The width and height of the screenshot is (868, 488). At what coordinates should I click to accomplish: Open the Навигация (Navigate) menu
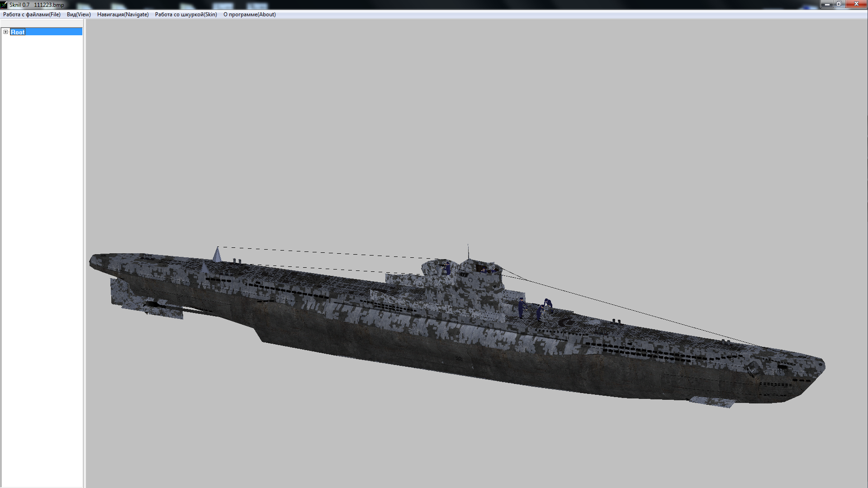coord(123,14)
